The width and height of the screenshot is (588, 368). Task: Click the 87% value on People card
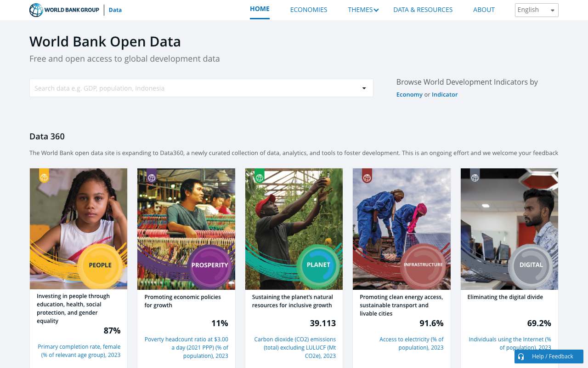[112, 331]
